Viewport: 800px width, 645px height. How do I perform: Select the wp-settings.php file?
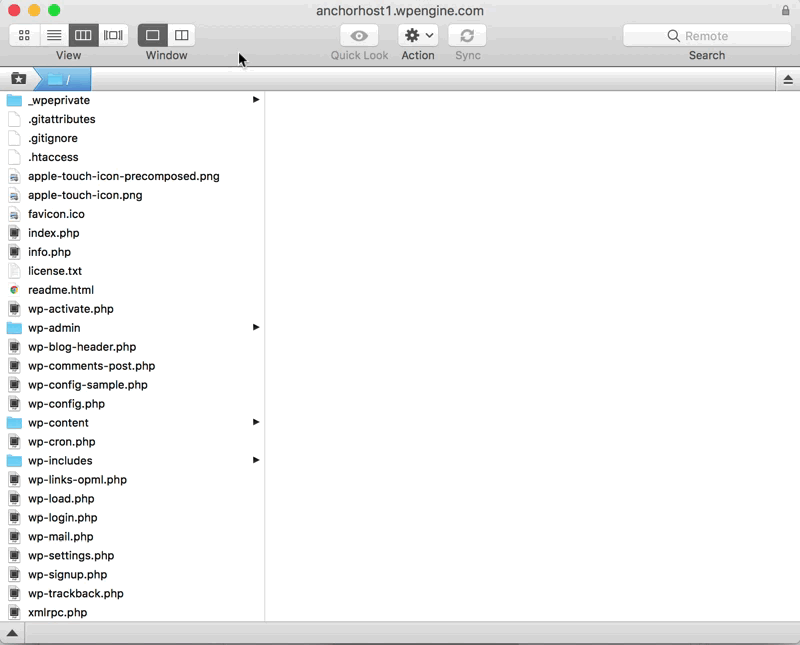coord(132,555)
